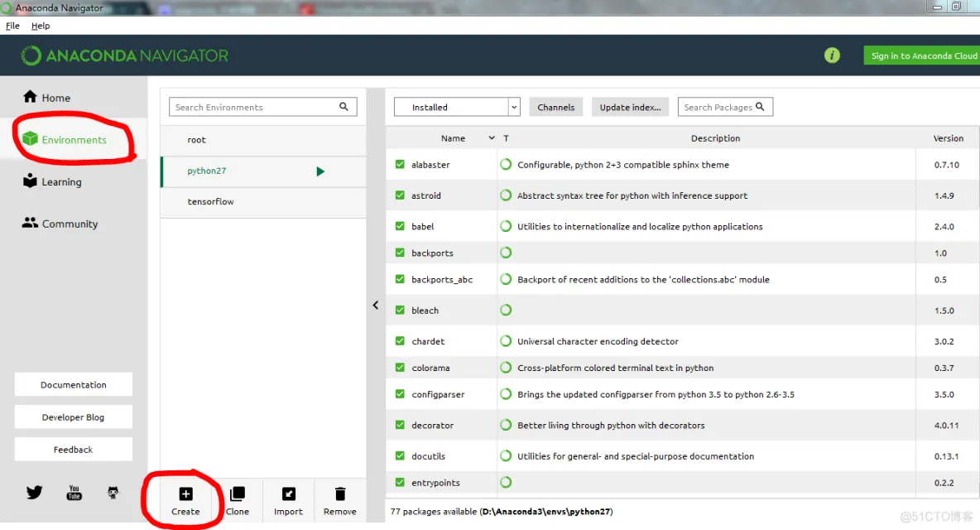Click the babel package type circle icon
This screenshot has height=530, width=980.
point(507,226)
